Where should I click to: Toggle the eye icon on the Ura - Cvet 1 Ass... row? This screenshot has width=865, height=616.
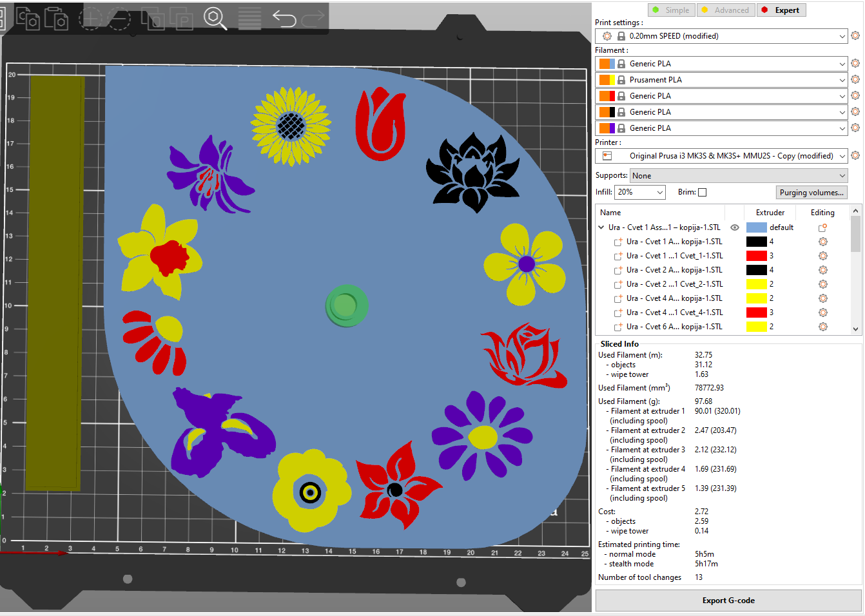(x=734, y=227)
